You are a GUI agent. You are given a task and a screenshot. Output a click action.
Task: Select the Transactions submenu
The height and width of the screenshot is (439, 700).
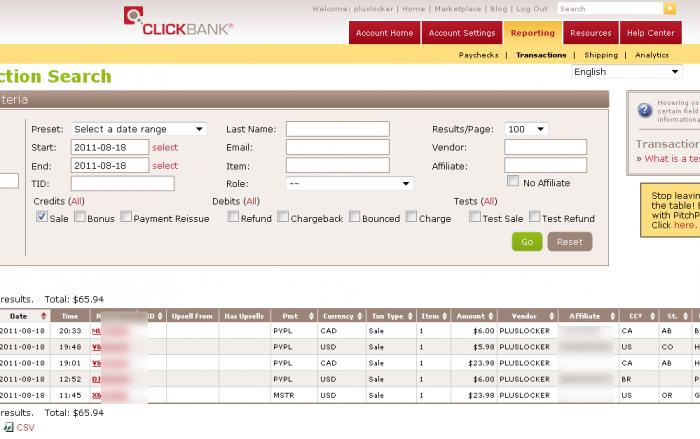pos(541,55)
